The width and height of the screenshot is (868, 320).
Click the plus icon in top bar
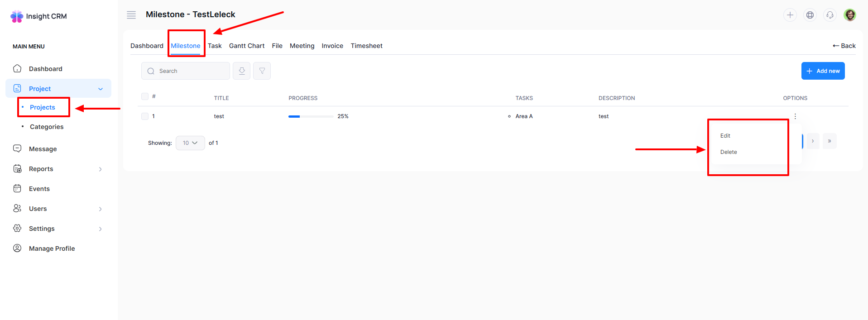pos(790,15)
